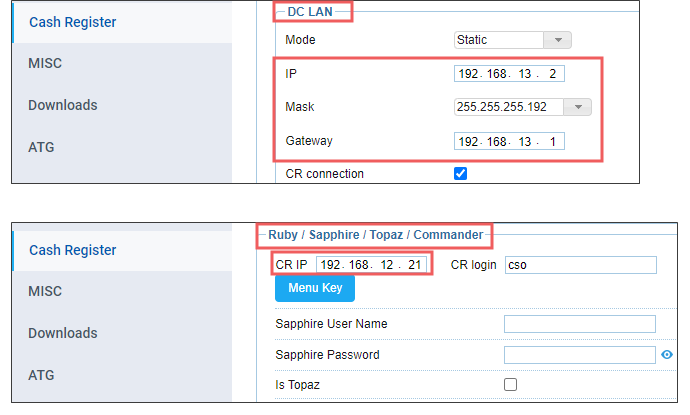Go to Downloads in upper sidebar
This screenshot has height=415, width=690.
(x=62, y=105)
